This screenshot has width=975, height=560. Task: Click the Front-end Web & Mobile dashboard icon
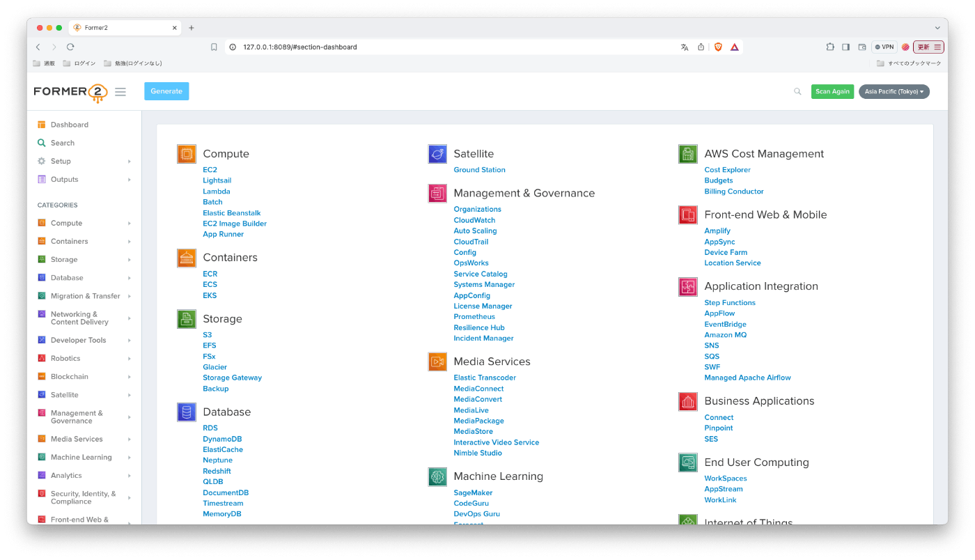688,215
